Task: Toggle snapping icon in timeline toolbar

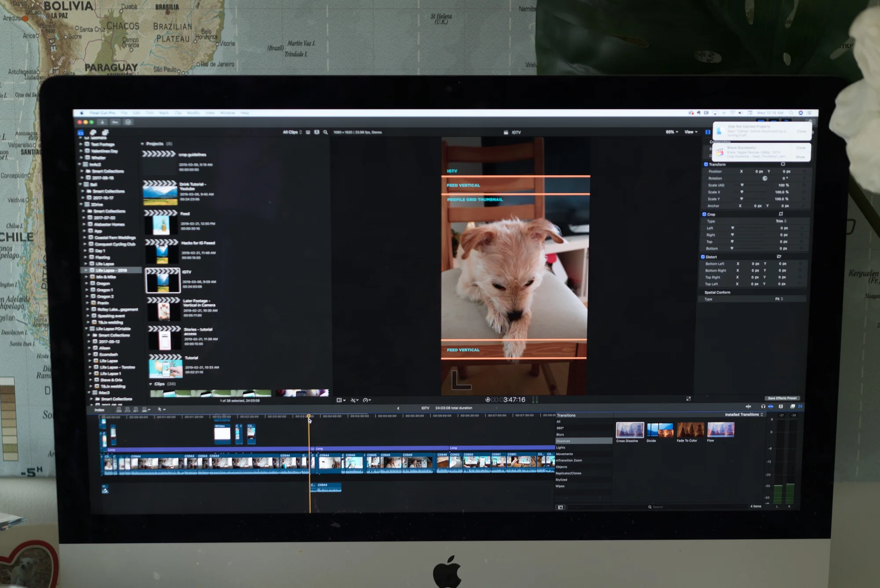Action: (x=770, y=406)
